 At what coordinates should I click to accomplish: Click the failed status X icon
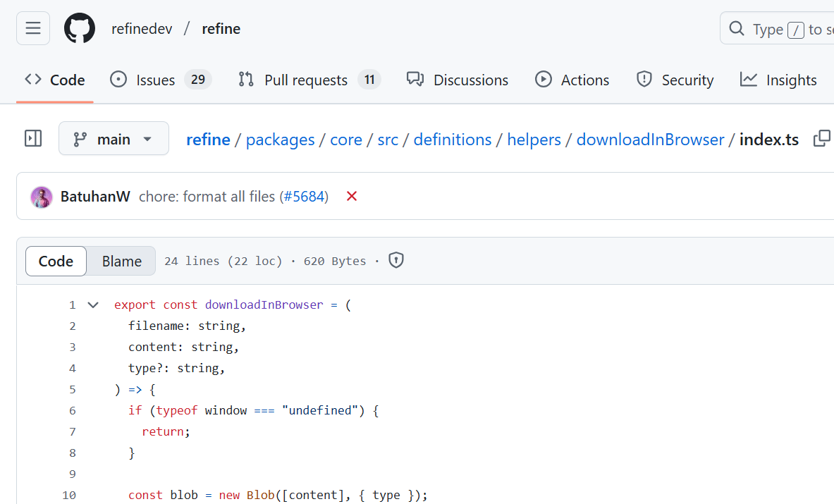352,197
